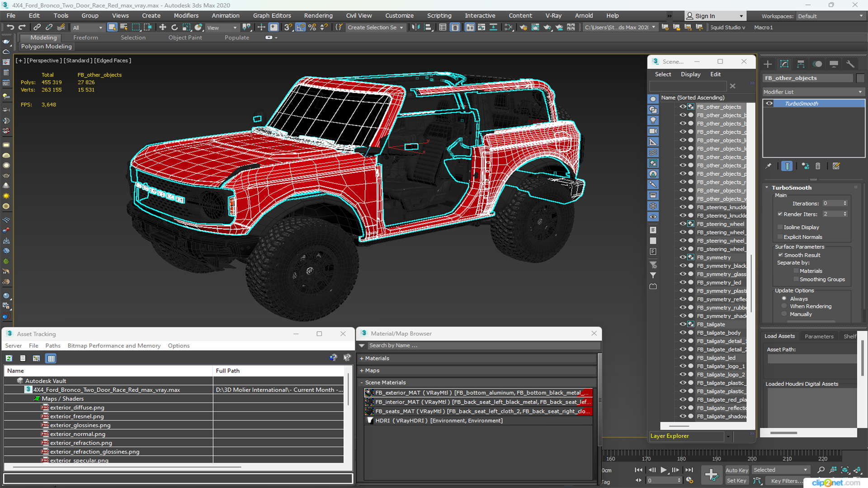
Task: Enable separate by Materials checkbox
Action: tap(796, 271)
